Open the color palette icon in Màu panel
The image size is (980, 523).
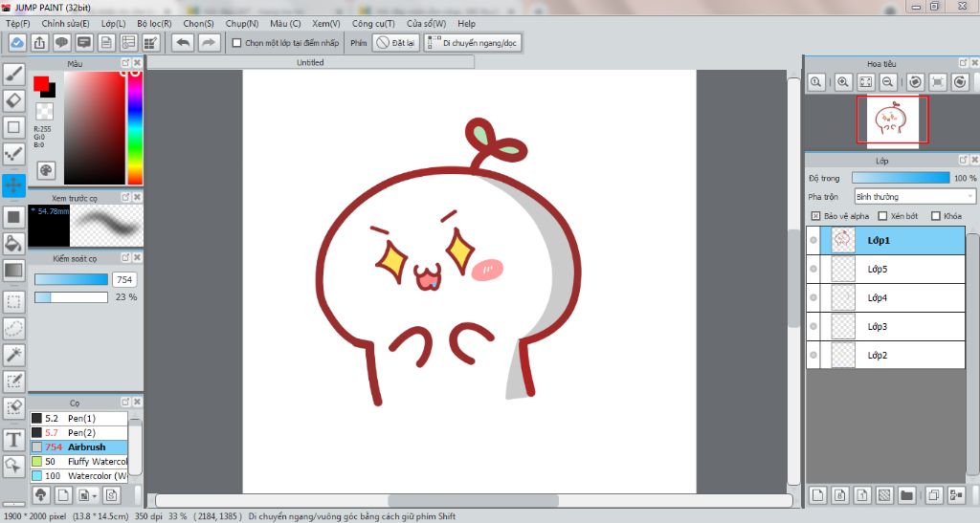point(46,170)
